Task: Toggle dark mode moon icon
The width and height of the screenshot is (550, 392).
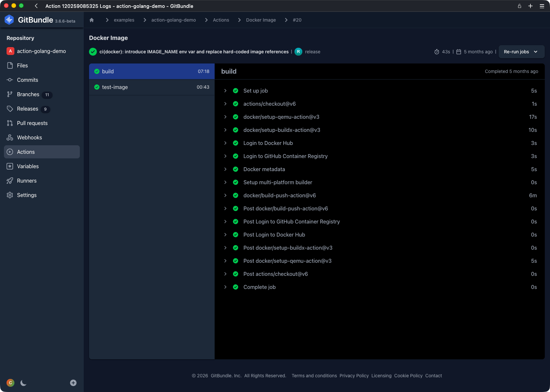Action: point(23,383)
